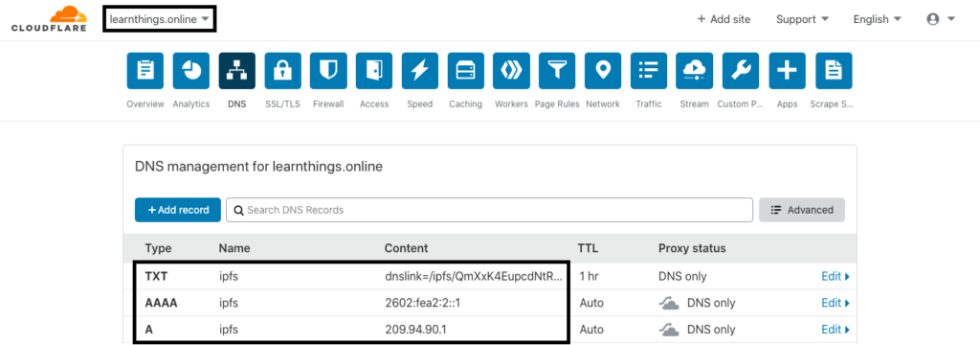
Task: Open the user account dropdown
Action: (941, 19)
